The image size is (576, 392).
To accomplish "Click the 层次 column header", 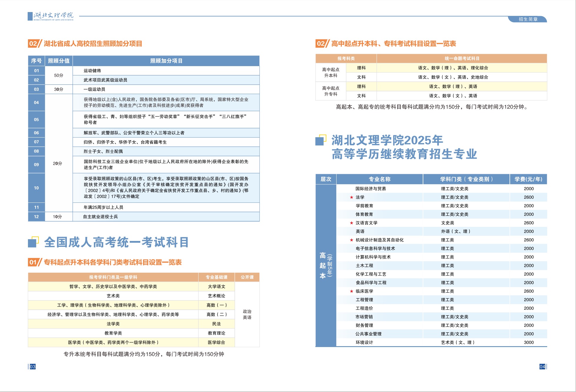I will 326,179.
